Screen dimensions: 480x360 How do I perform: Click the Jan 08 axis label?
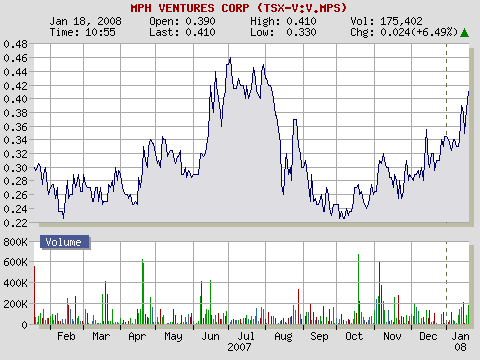pyautogui.click(x=461, y=341)
